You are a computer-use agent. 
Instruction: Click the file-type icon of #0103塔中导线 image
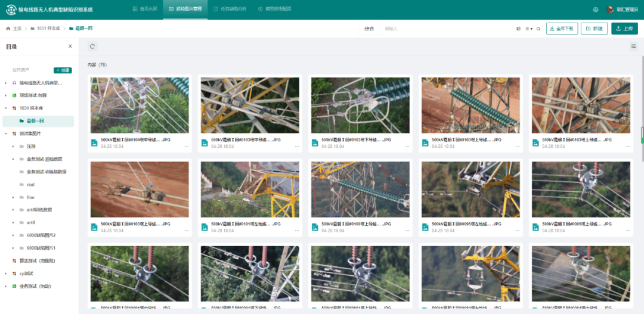pos(205,143)
